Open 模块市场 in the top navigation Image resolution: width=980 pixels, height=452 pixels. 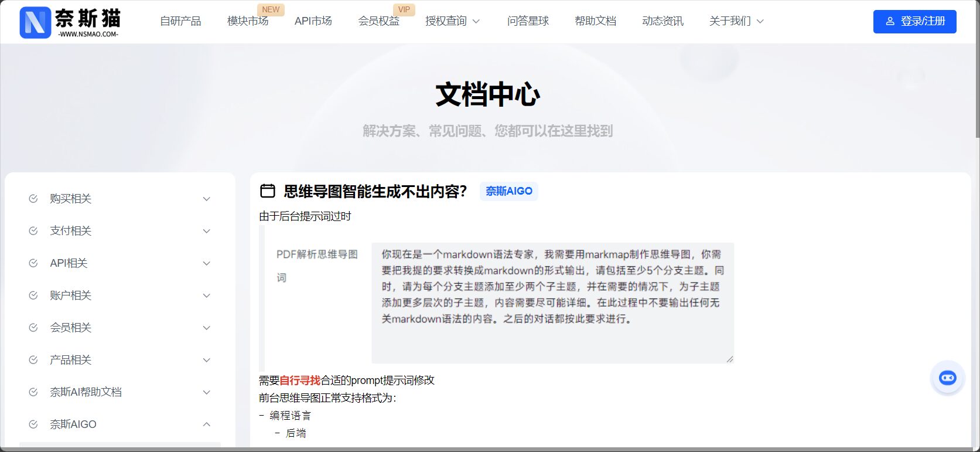point(248,21)
